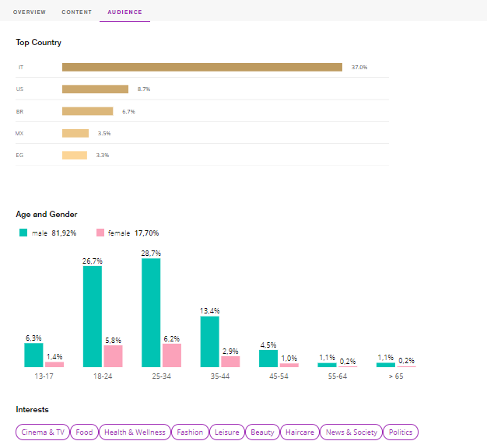This screenshot has width=487, height=448.
Task: Click the Health & Wellness interest tag
Action: coord(135,432)
